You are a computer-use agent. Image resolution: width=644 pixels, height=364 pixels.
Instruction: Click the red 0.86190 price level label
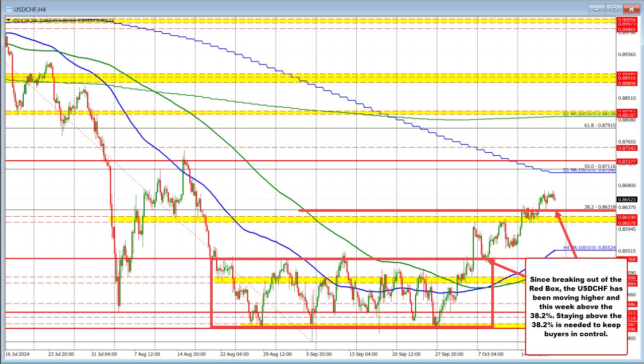pyautogui.click(x=627, y=216)
